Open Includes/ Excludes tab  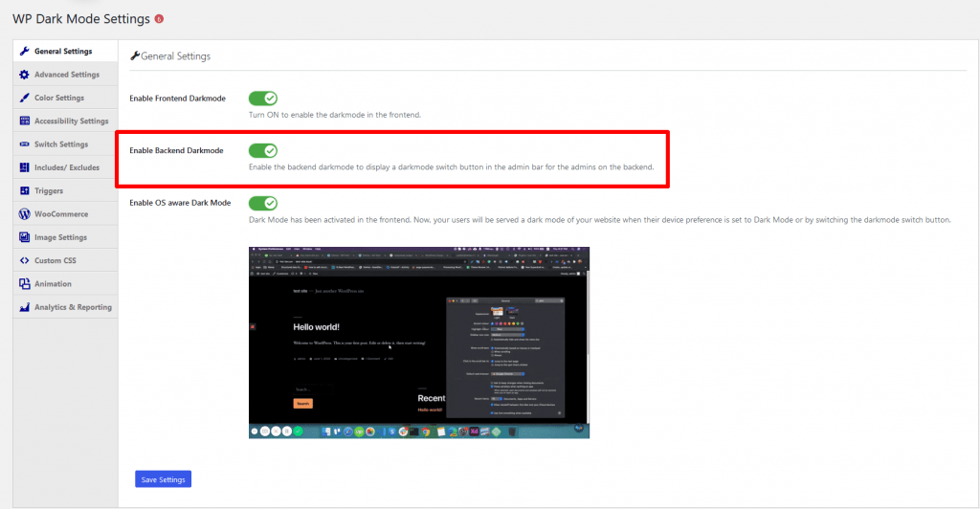tap(65, 167)
